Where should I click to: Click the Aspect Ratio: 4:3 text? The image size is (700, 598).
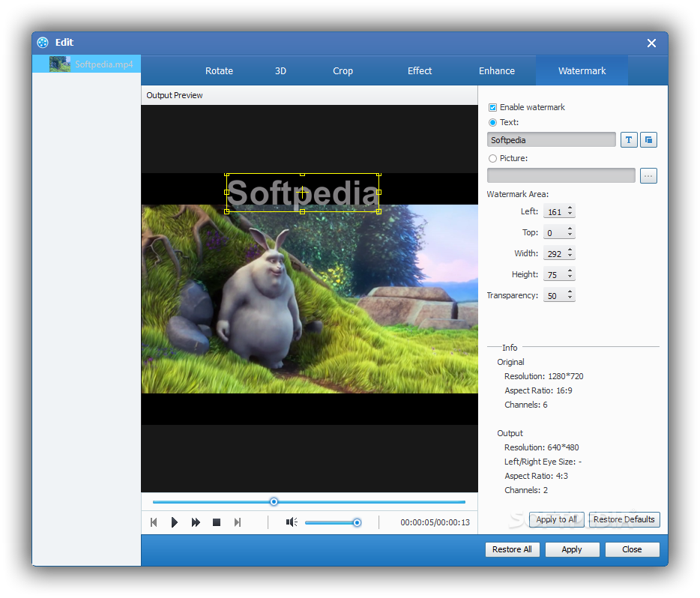point(536,476)
